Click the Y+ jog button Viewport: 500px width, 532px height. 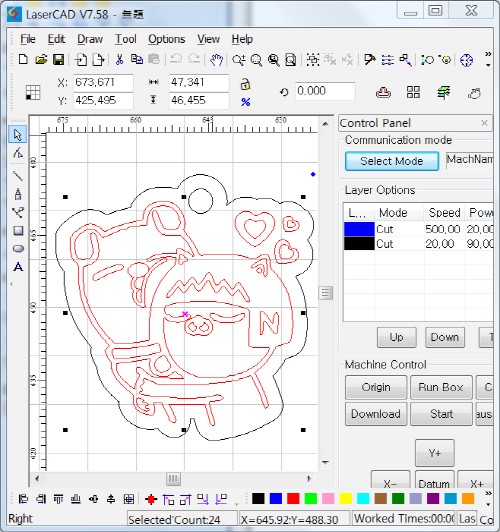coord(435,453)
